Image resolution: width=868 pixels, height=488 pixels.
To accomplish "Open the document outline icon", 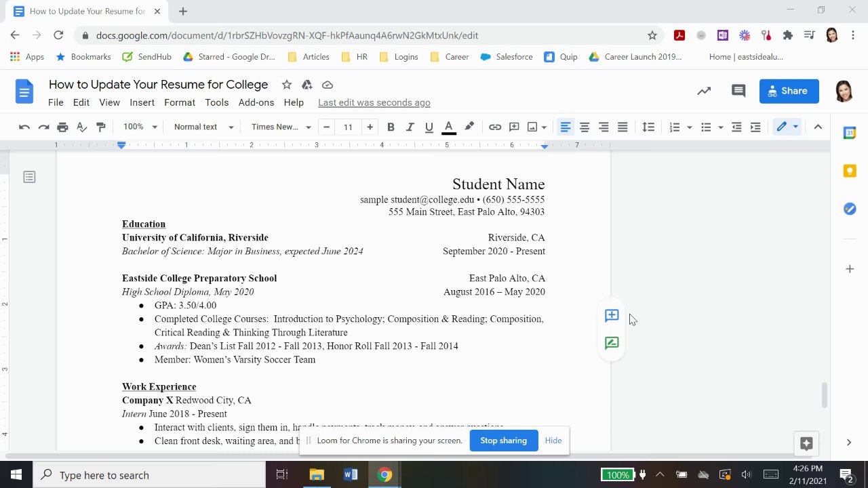I will (x=29, y=177).
